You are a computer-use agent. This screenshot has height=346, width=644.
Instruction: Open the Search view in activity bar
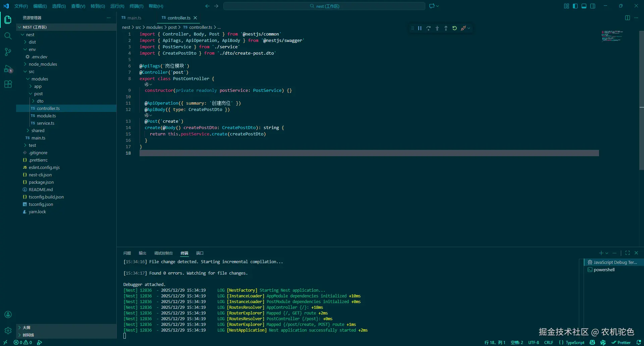[x=8, y=36]
